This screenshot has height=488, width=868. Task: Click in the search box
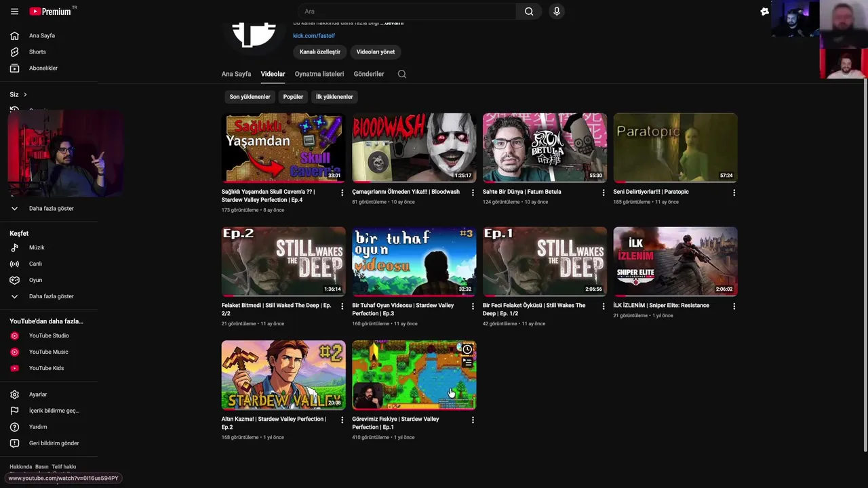[407, 12]
